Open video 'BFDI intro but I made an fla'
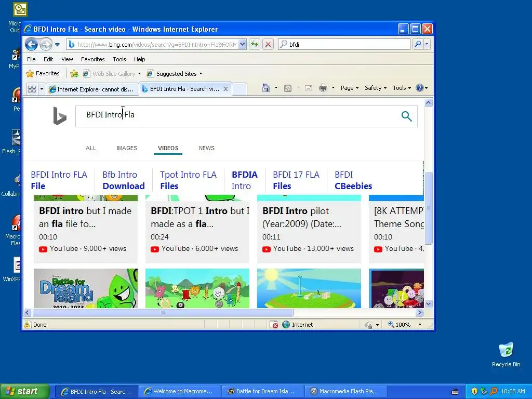The height and width of the screenshot is (399, 532). 85,217
